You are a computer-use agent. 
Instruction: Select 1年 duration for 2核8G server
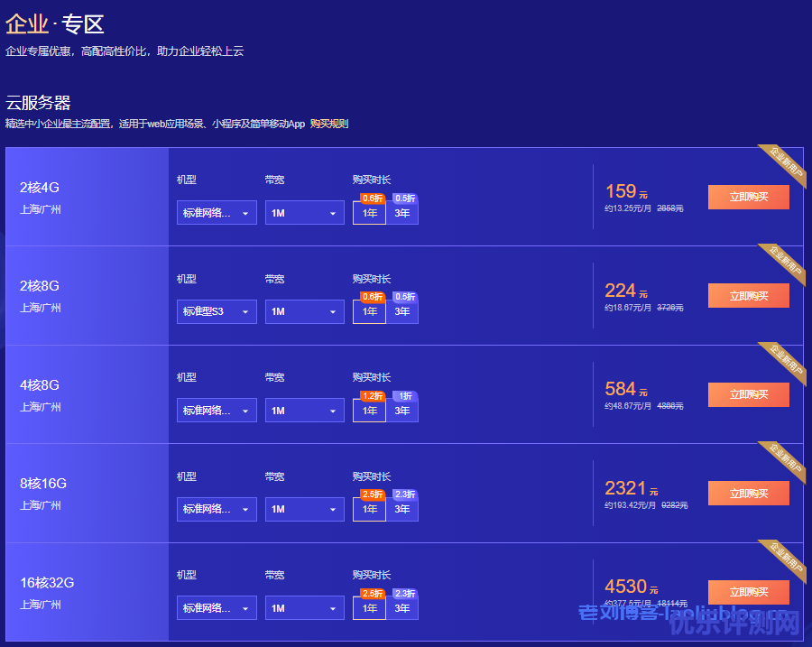coord(369,311)
